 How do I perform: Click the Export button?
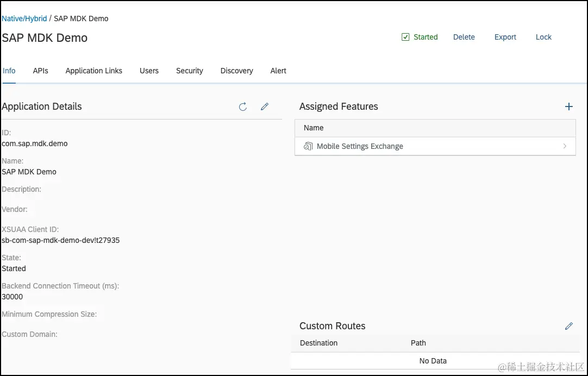(505, 37)
